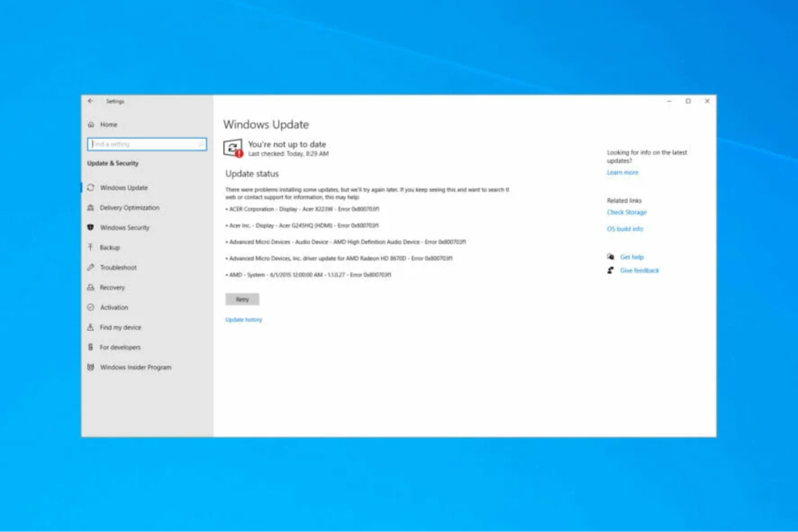Open the Check Storage link
Image resolution: width=798 pixels, height=532 pixels.
point(627,212)
